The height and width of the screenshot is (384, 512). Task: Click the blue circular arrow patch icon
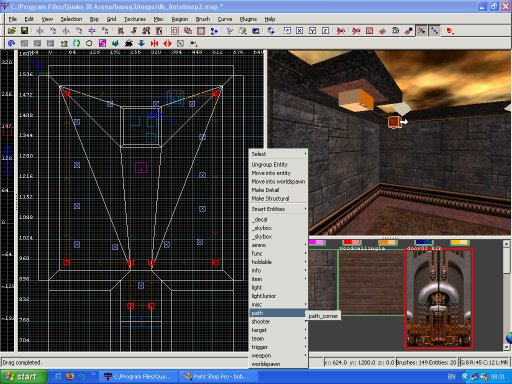click(11, 43)
